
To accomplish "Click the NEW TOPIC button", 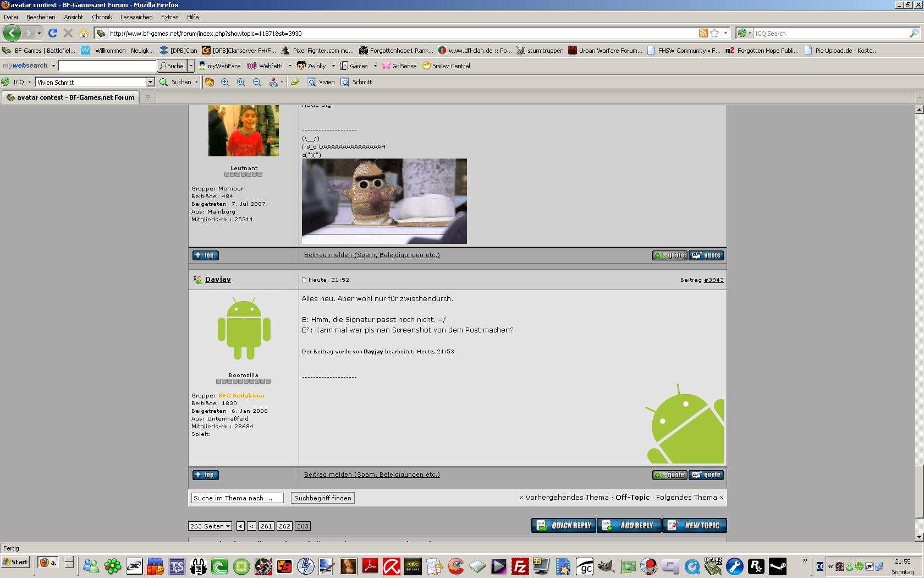I will pyautogui.click(x=695, y=526).
